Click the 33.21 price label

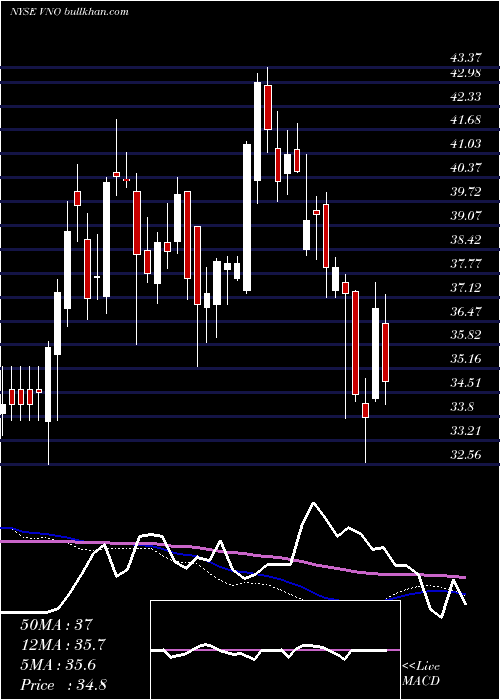(x=466, y=431)
